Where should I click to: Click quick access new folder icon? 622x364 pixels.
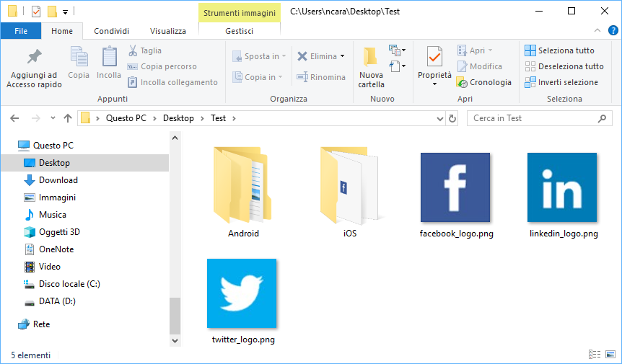click(52, 12)
